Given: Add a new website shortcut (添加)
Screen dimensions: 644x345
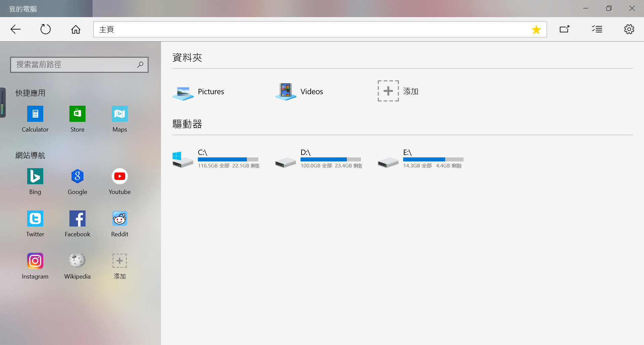Looking at the screenshot, I should pos(120,266).
